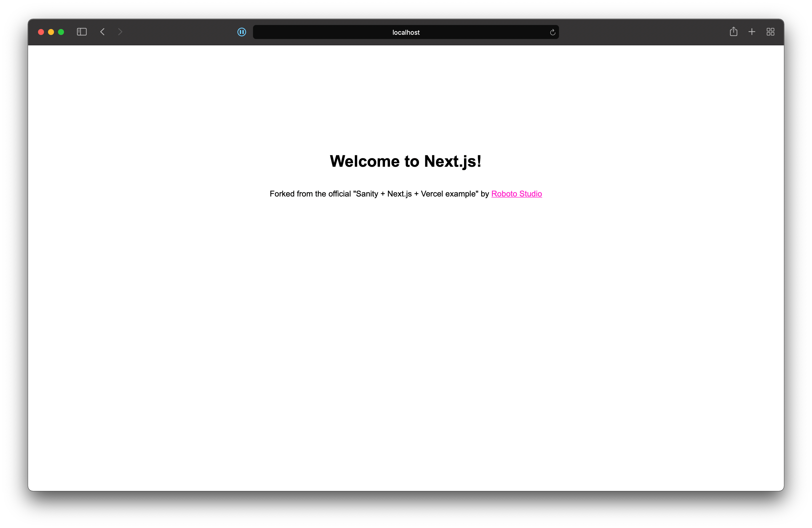
Task: Minimize the window with yellow button
Action: [x=51, y=32]
